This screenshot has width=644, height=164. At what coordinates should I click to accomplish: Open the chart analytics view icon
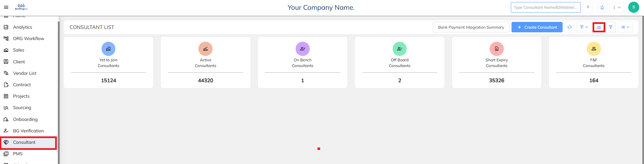tap(599, 27)
